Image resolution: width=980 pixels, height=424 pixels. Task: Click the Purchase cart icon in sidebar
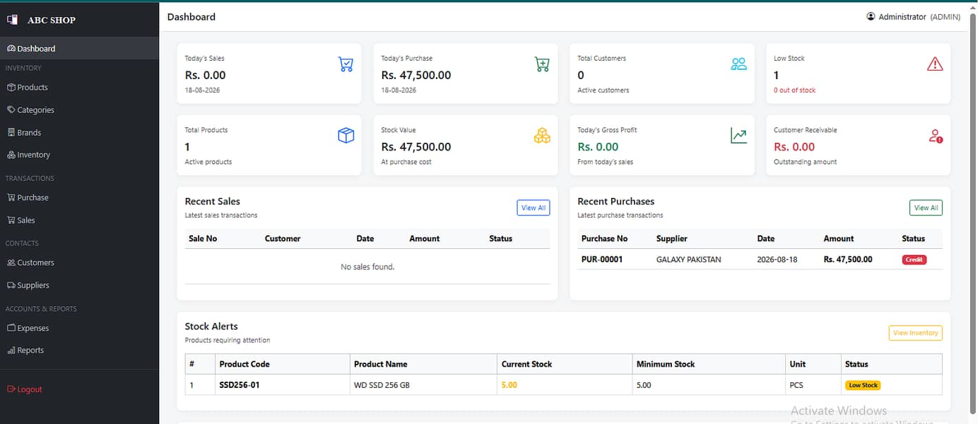pyautogui.click(x=11, y=198)
